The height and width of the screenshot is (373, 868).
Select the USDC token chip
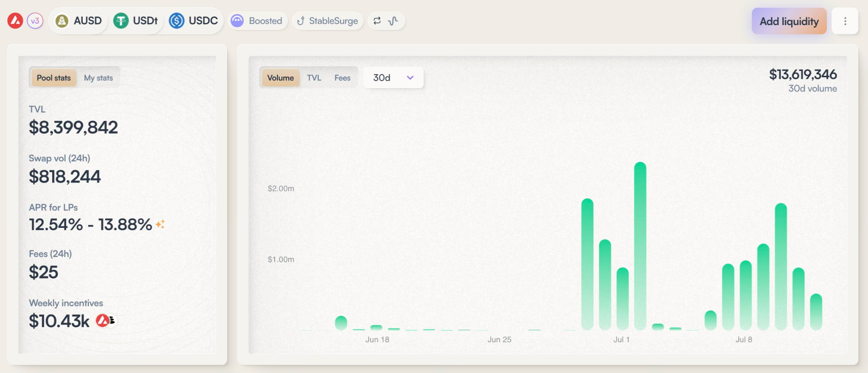tap(194, 21)
